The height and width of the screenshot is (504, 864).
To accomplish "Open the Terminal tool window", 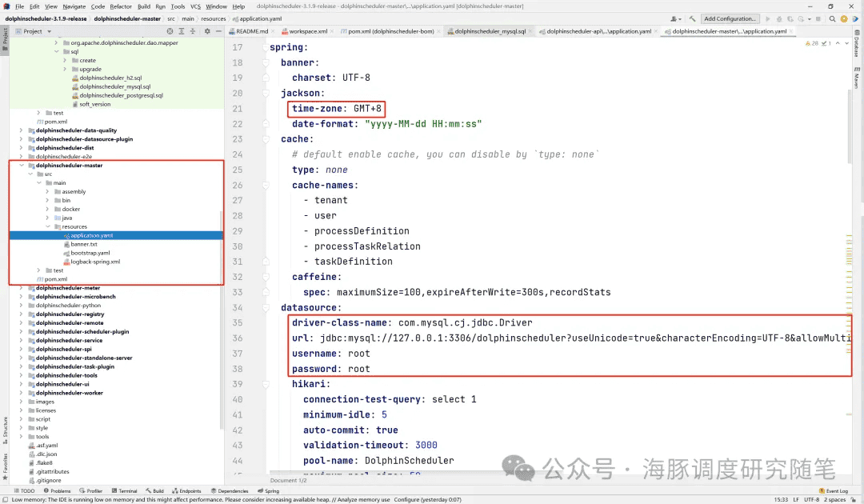I will [x=125, y=490].
